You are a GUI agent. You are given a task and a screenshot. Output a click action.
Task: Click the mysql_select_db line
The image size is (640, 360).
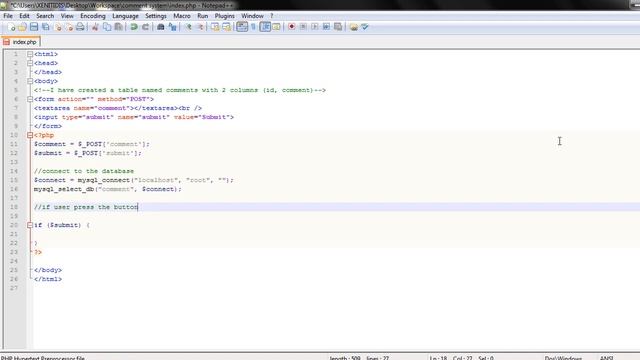click(108, 189)
